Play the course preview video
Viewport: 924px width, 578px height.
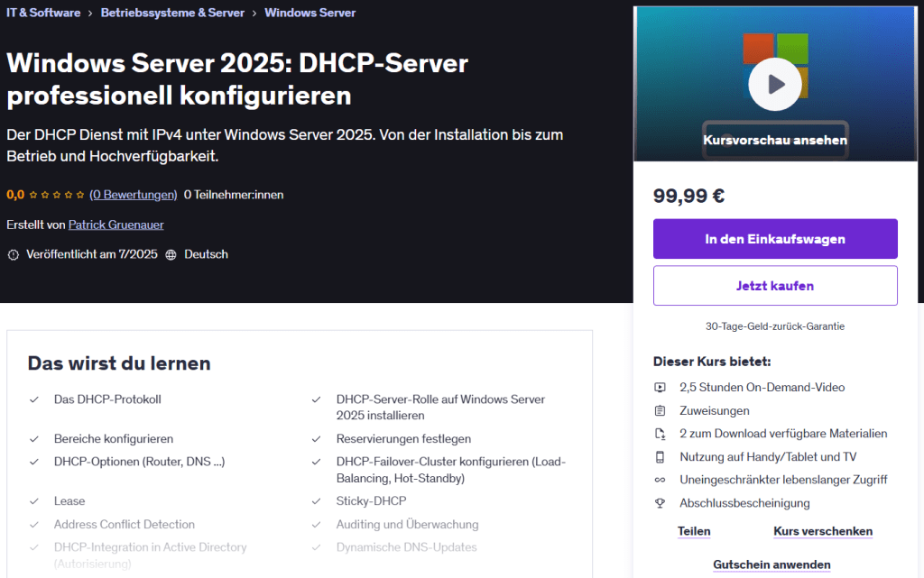click(774, 84)
